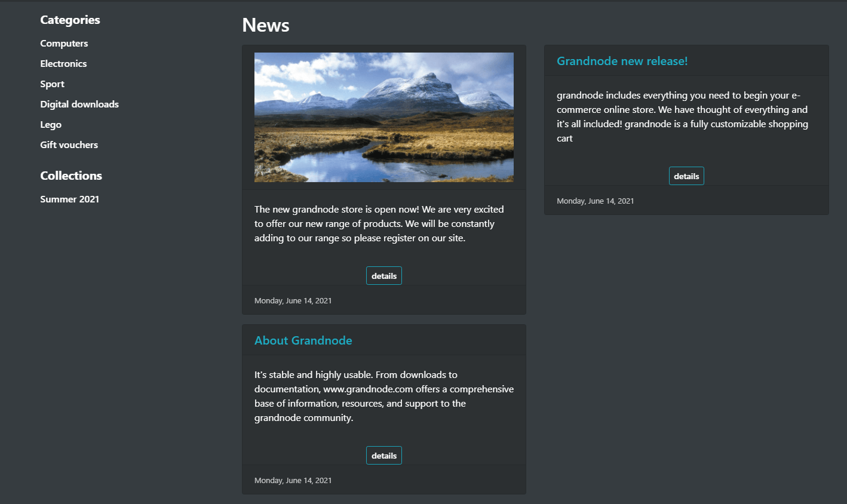The width and height of the screenshot is (847, 504).
Task: Click the Collections heading
Action: click(x=71, y=176)
